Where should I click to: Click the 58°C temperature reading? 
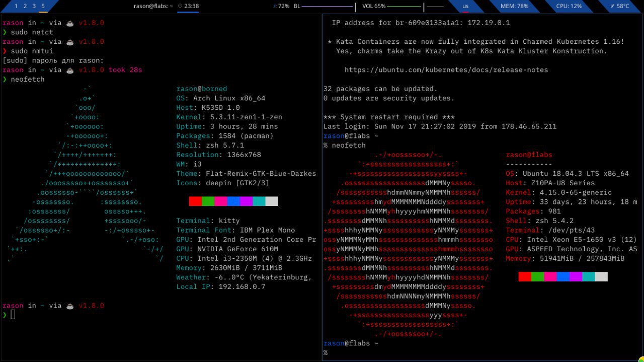coord(623,6)
